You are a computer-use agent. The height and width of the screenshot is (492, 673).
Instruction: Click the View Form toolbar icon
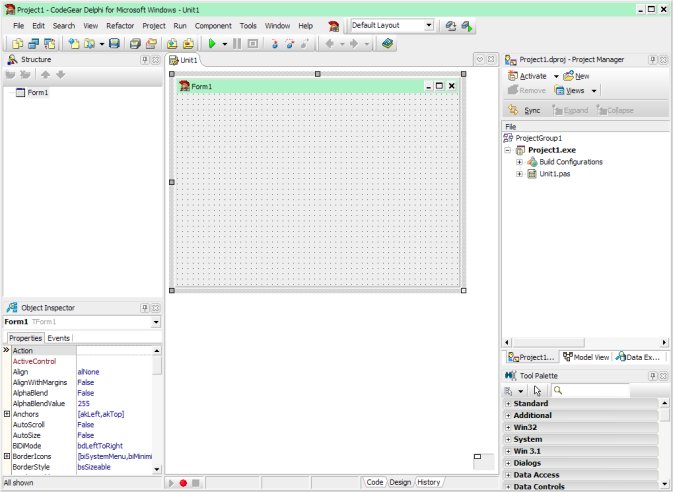[33, 44]
